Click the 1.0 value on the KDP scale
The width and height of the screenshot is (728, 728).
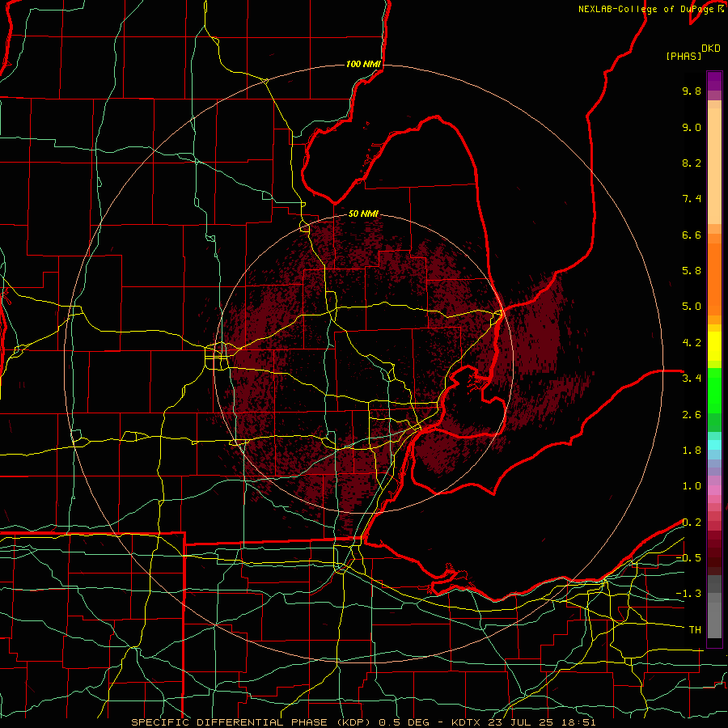(692, 486)
